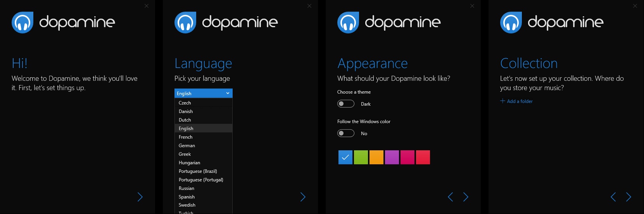The image size is (644, 214).
Task: Close the Language window
Action: click(309, 6)
